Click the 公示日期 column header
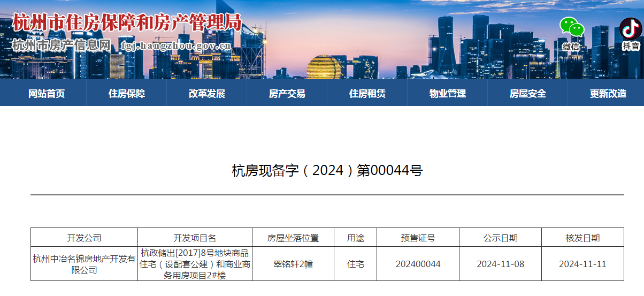This screenshot has width=644, height=296. (x=500, y=238)
